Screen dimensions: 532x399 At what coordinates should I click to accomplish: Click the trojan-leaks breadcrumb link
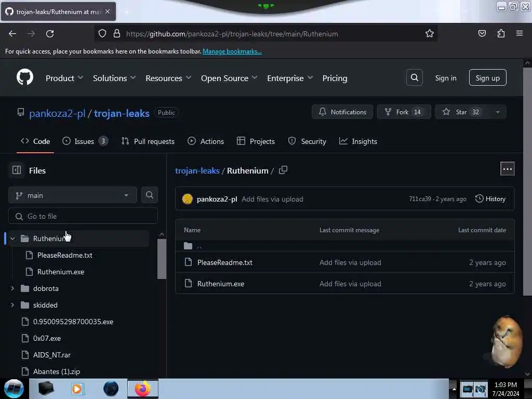click(x=197, y=170)
